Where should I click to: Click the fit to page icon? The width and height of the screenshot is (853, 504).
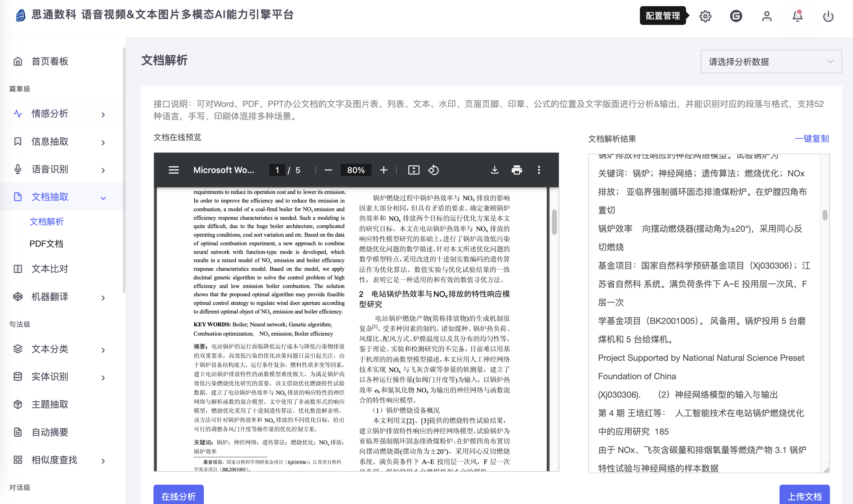(x=414, y=170)
